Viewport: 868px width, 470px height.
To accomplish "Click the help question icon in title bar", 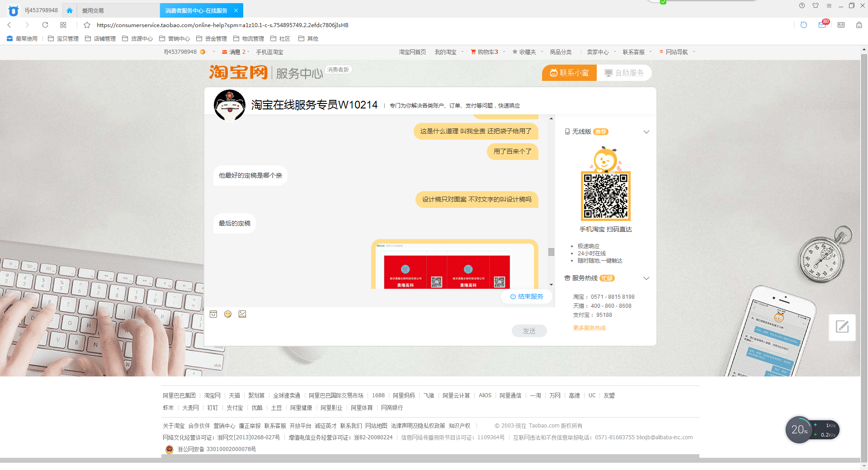I will click(802, 5).
